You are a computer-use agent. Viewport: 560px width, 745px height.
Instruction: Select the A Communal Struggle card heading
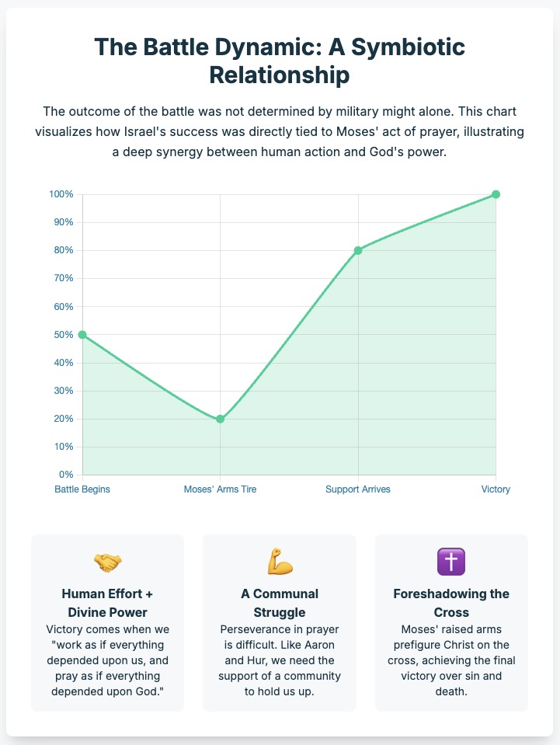[x=280, y=603]
